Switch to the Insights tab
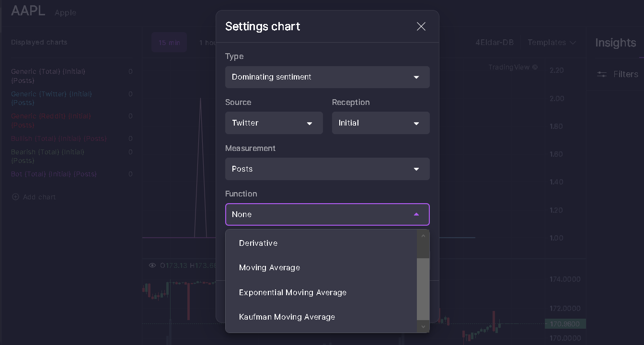644x345 pixels. click(x=616, y=43)
